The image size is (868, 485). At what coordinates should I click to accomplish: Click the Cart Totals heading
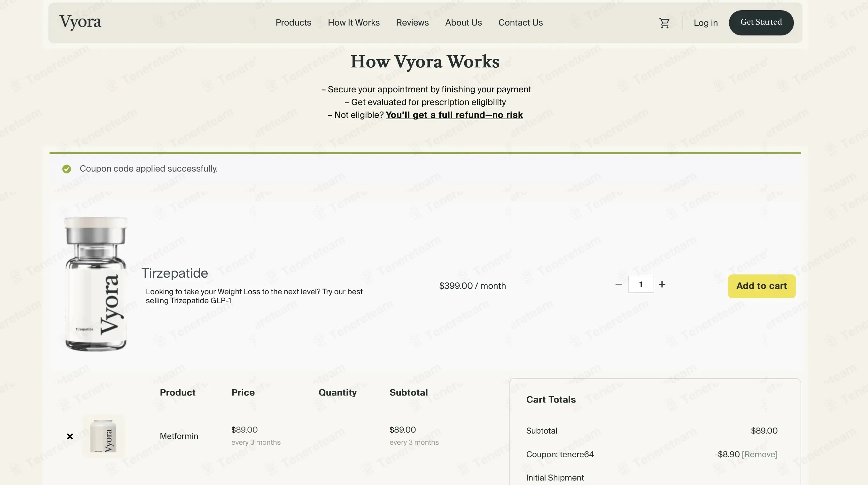(551, 399)
